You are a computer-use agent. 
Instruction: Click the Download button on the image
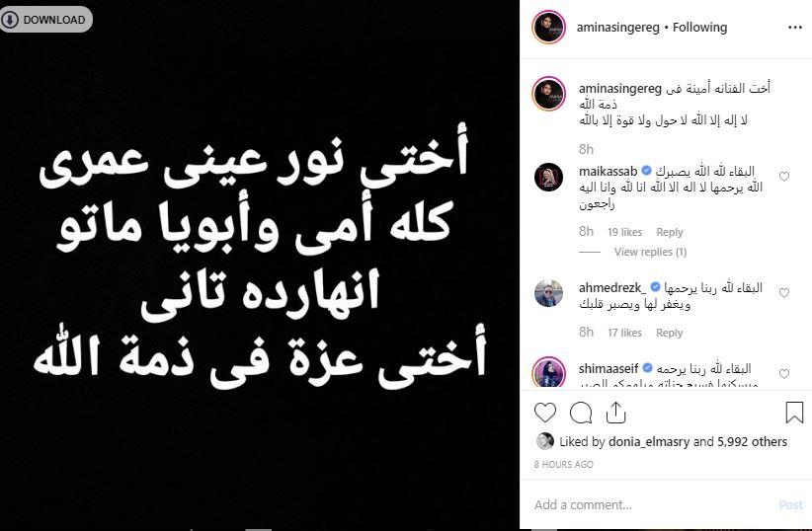click(x=45, y=20)
